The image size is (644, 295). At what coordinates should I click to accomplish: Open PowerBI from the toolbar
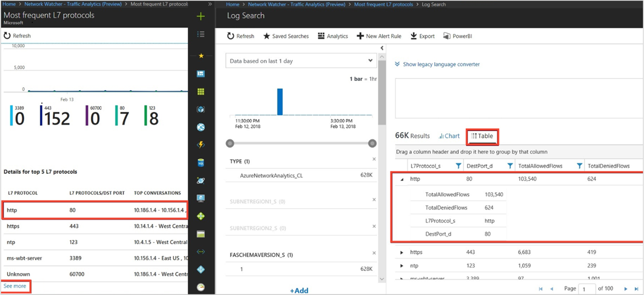point(457,36)
